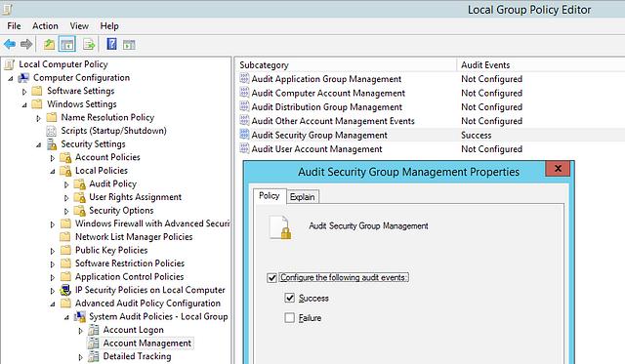Click the Export List toolbar icon
This screenshot has width=625, height=364.
[x=89, y=44]
